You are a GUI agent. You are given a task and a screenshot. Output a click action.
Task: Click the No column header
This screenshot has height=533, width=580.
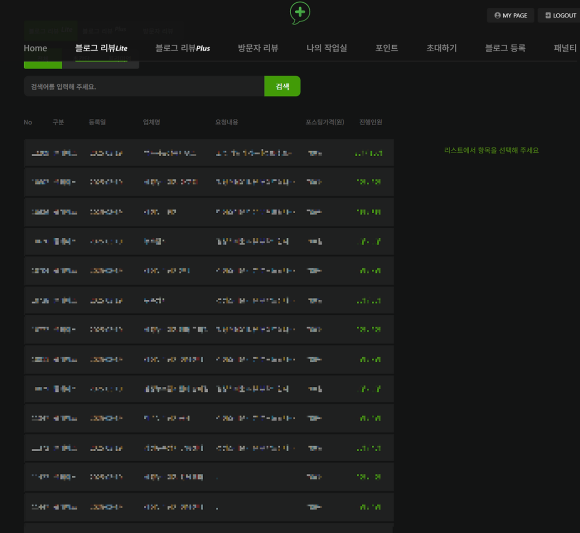pyautogui.click(x=28, y=122)
